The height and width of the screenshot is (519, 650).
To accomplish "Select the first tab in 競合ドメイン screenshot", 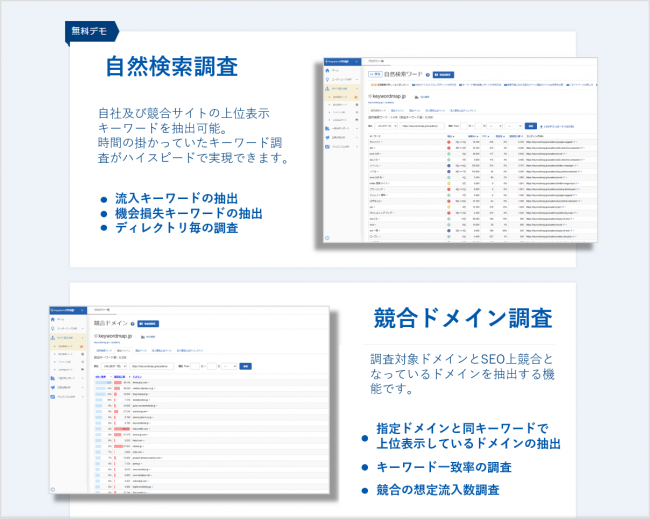I will pos(104,351).
